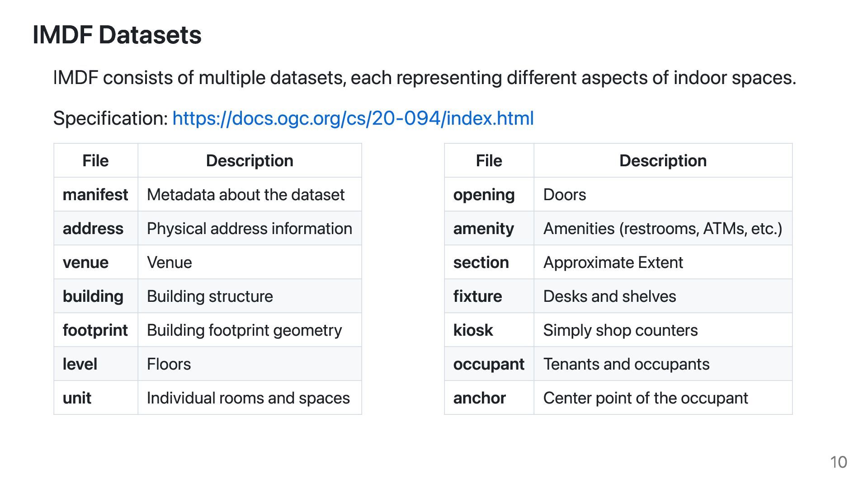
Task: Open the docs.ogc.org specification link
Action: 353,118
